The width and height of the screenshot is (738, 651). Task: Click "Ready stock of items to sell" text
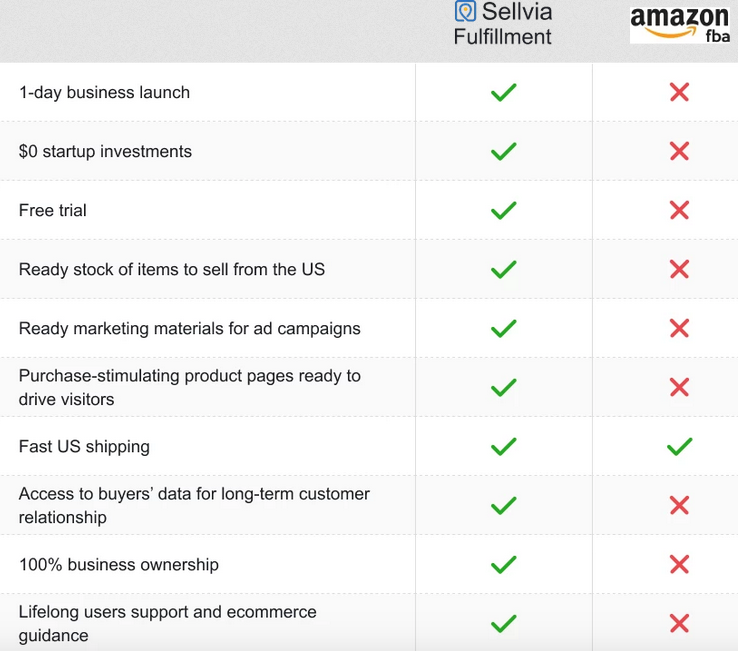pos(171,269)
